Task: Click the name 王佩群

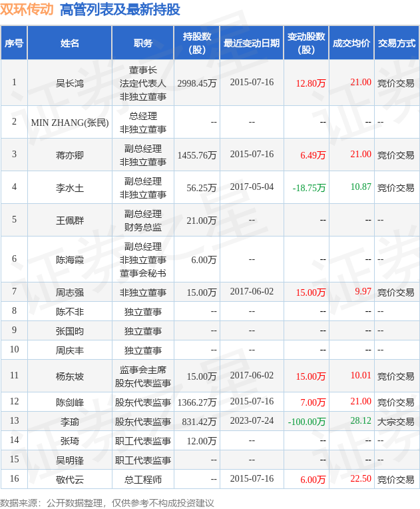Action: pos(70,221)
